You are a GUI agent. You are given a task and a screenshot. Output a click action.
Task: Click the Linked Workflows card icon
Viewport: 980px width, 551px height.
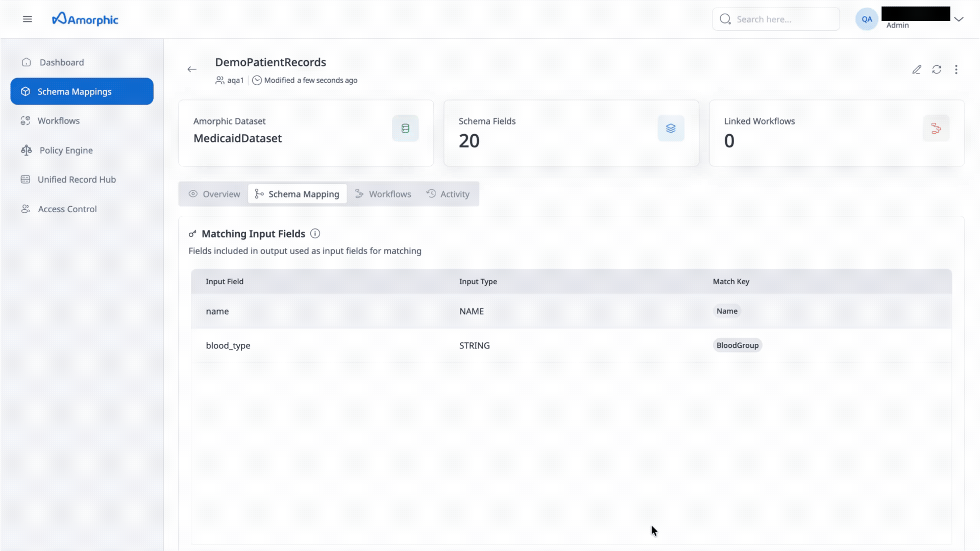pyautogui.click(x=936, y=128)
